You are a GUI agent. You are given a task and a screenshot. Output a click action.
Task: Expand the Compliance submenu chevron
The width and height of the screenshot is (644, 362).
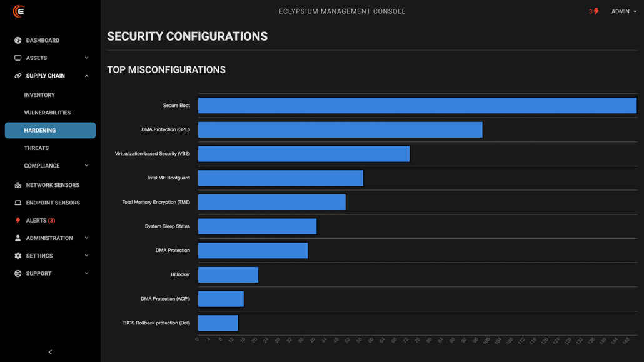tap(86, 166)
